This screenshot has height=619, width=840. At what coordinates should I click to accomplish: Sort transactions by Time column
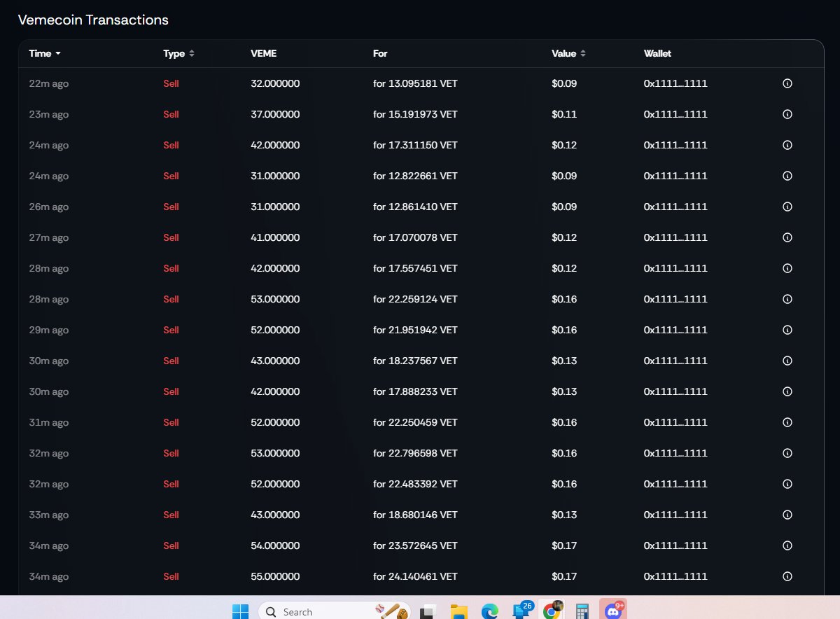tap(45, 54)
